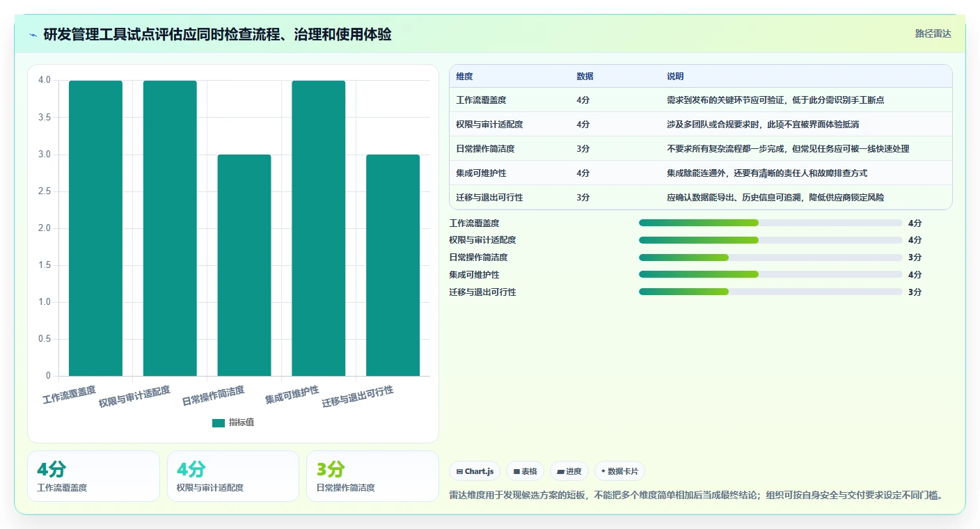Click the 迁移与退出可行性 progress bar
The image size is (980, 529).
(770, 292)
